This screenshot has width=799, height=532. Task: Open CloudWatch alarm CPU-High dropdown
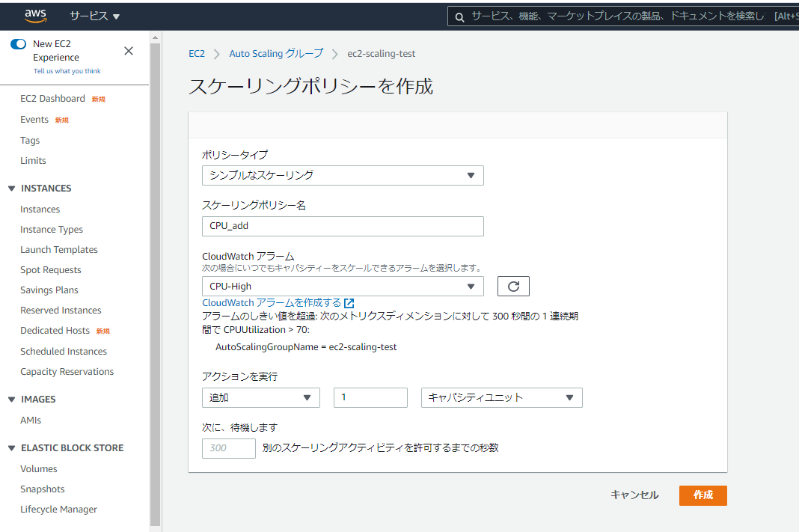[x=343, y=287]
